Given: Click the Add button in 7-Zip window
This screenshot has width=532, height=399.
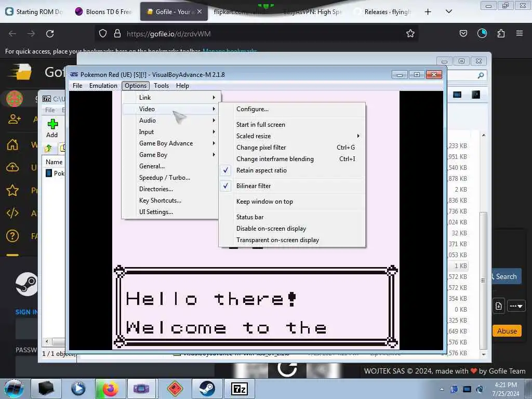Looking at the screenshot, I should 52,128.
